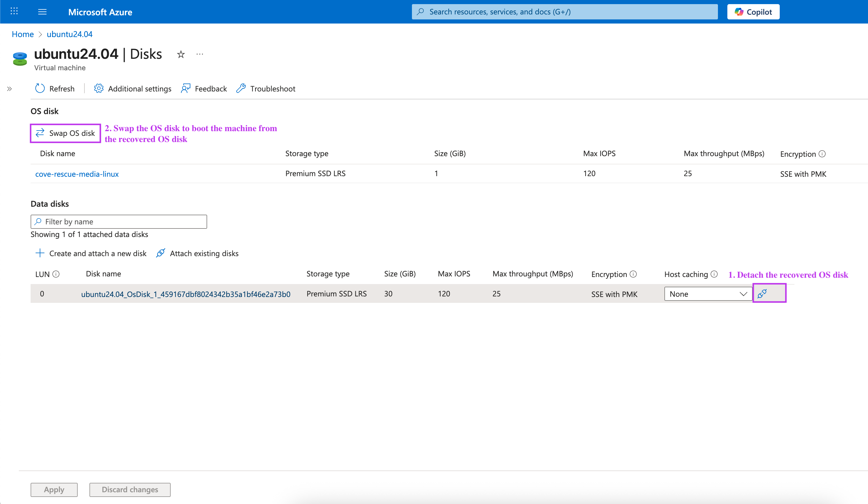The width and height of the screenshot is (868, 504).
Task: Click Swap OS disk
Action: pyautogui.click(x=65, y=133)
